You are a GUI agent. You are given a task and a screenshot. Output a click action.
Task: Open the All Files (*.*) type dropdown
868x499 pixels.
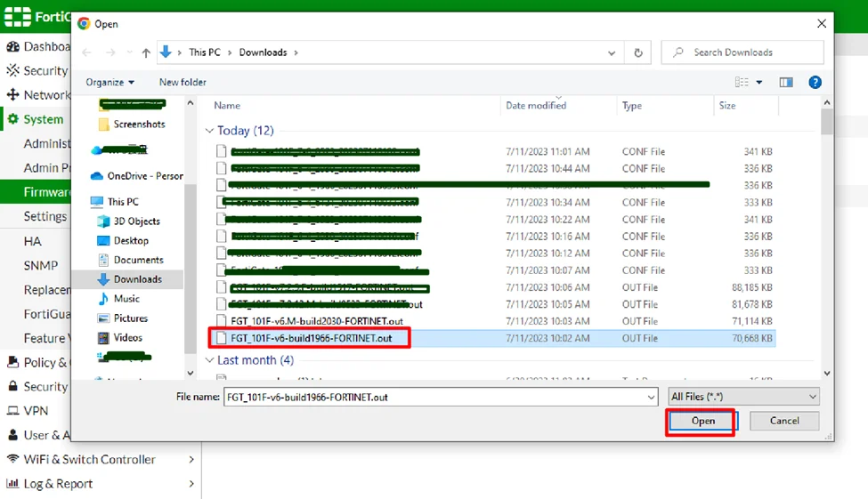pos(743,397)
